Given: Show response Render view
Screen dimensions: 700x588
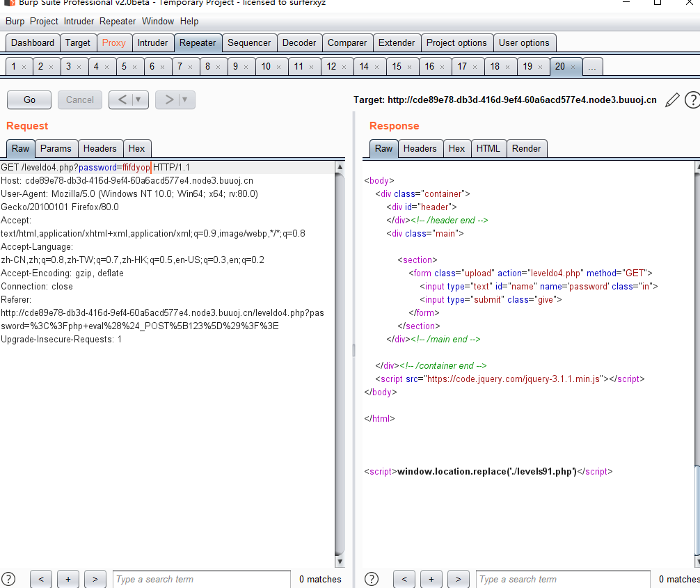Looking at the screenshot, I should click(x=526, y=149).
